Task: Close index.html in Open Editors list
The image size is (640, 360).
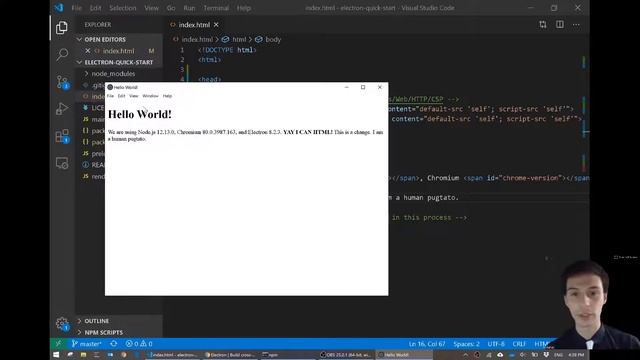Action: [x=87, y=51]
